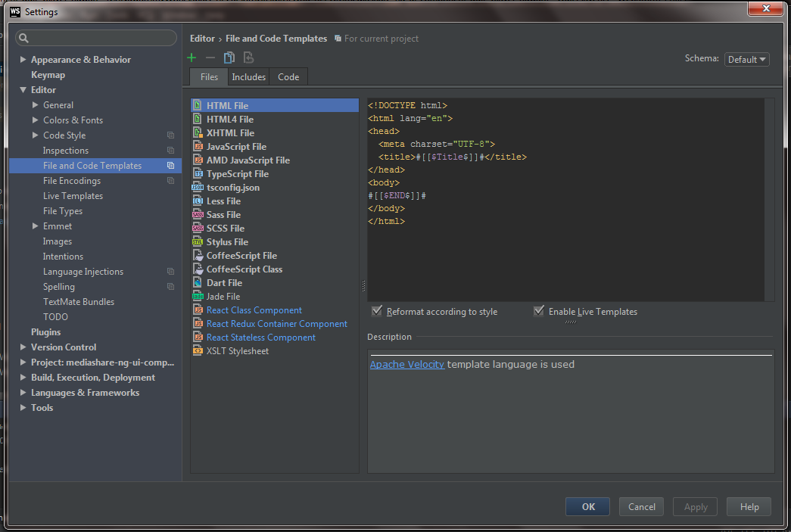This screenshot has width=791, height=532.
Task: Open the Schema dropdown showing Default
Action: (746, 59)
